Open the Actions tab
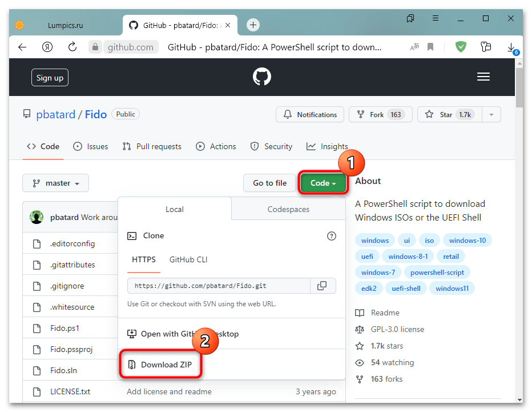 (x=216, y=146)
